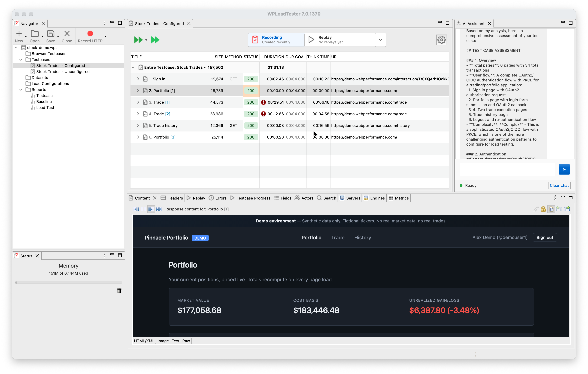Click the Clear chat button
This screenshot has height=374, width=588.
[x=559, y=185]
